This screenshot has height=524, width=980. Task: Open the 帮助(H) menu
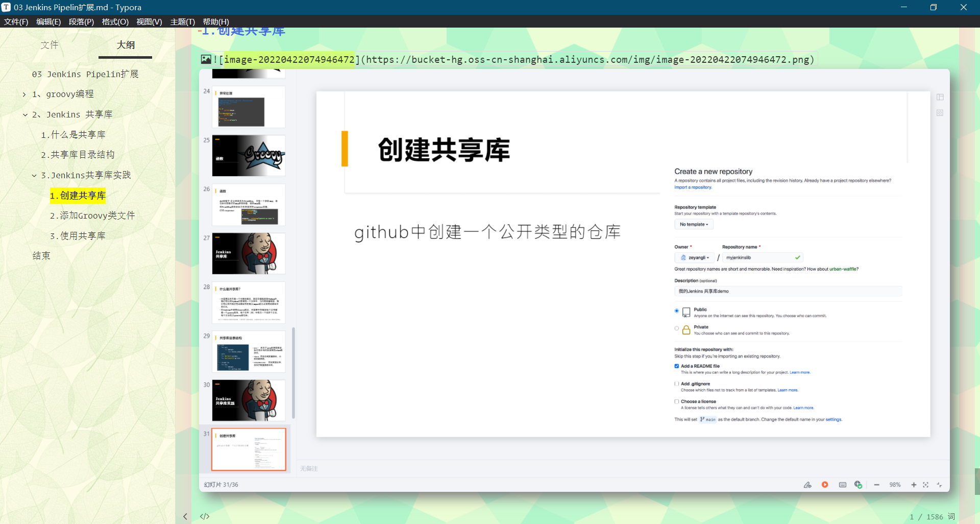(x=215, y=21)
